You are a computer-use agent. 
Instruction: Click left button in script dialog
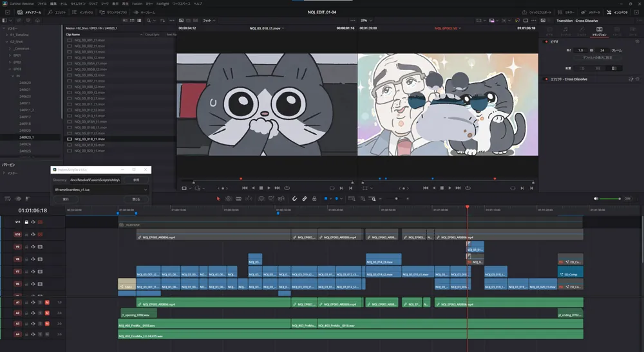click(66, 199)
